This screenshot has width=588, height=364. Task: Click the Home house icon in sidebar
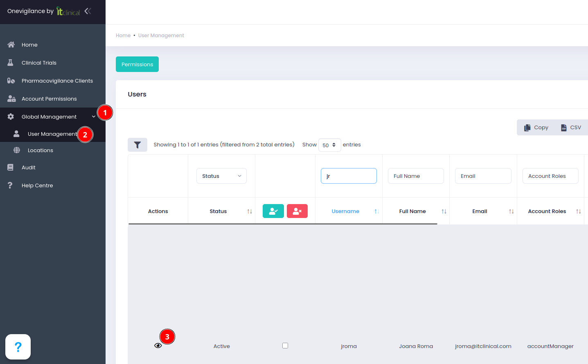[x=11, y=45]
